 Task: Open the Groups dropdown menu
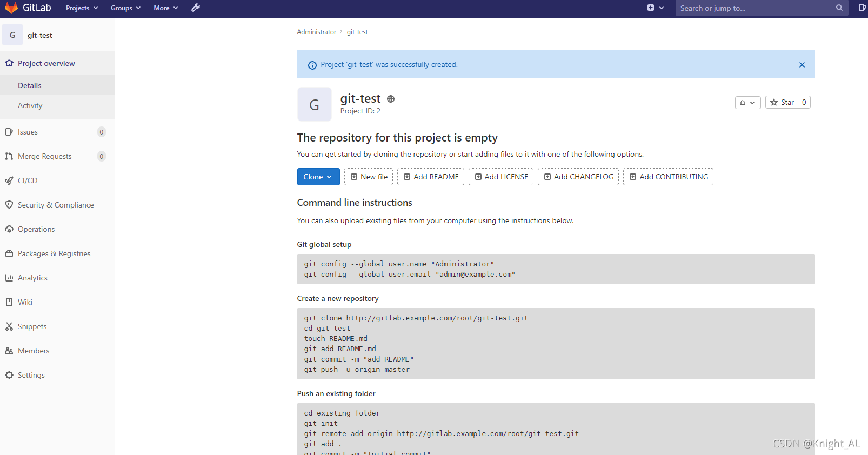(126, 8)
